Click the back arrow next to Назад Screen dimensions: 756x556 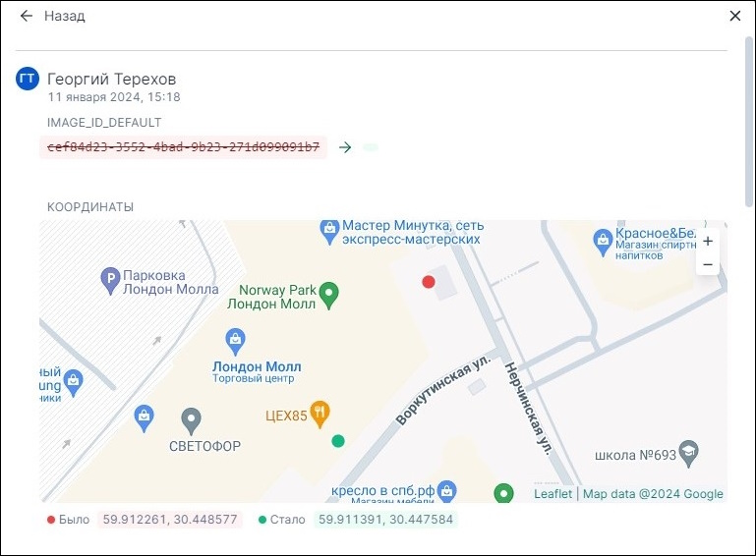pyautogui.click(x=27, y=17)
